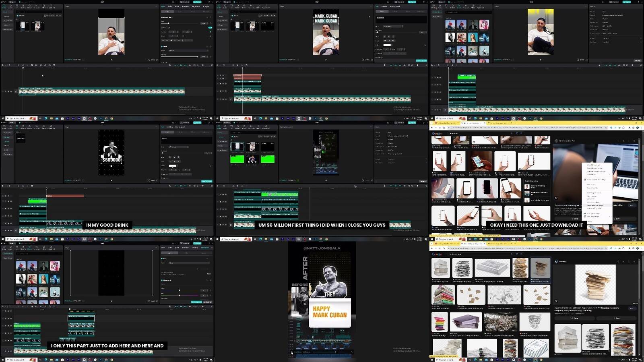The image size is (644, 362).
Task: Toggle the Blend checkbox in the first frame
Action: click(x=162, y=46)
